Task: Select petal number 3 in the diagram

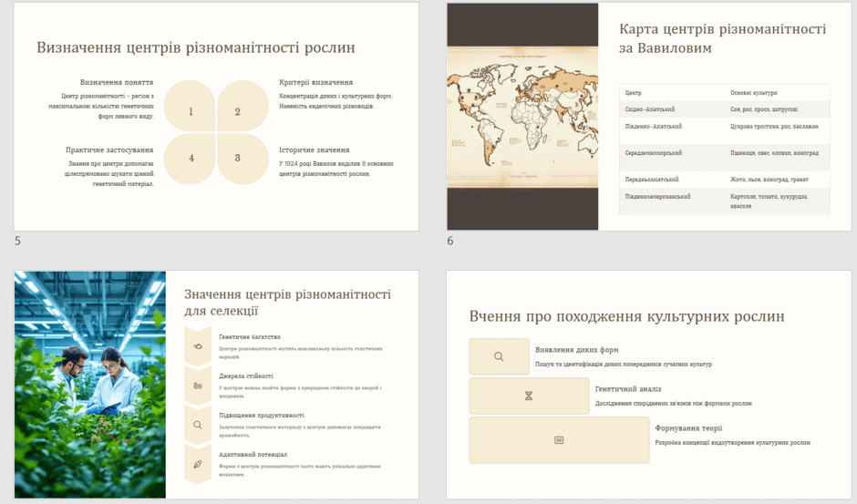Action: click(243, 159)
